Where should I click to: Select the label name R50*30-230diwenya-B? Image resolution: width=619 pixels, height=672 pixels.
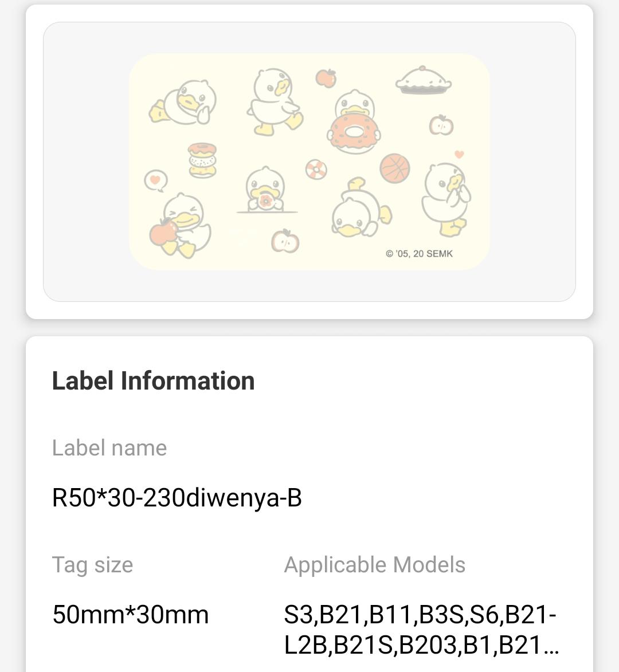(177, 498)
